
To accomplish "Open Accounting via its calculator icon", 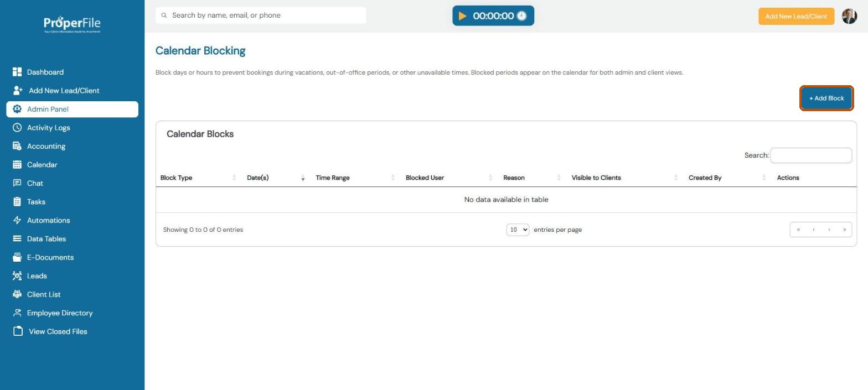I will (x=17, y=146).
